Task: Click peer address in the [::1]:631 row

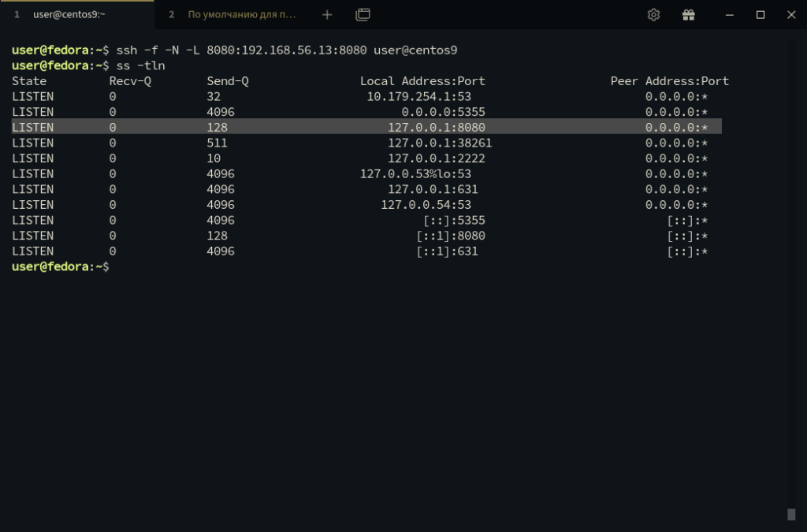Action: 687,251
